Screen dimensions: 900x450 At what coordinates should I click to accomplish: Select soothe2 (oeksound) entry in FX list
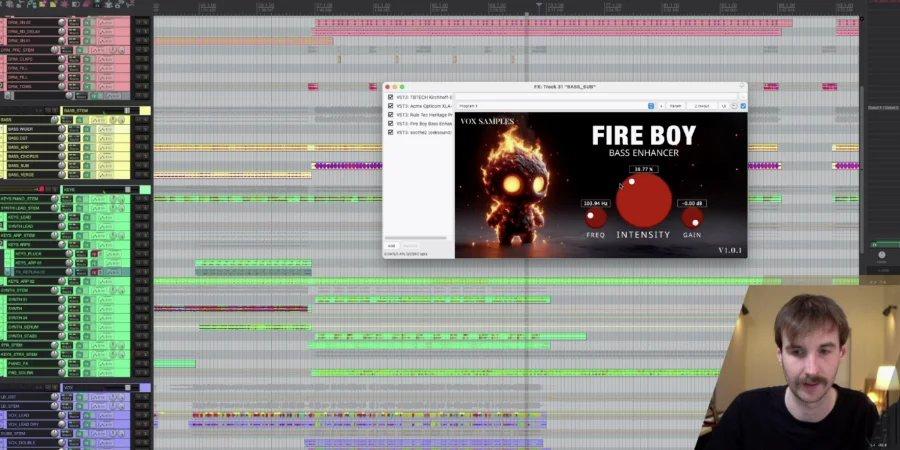click(x=424, y=132)
